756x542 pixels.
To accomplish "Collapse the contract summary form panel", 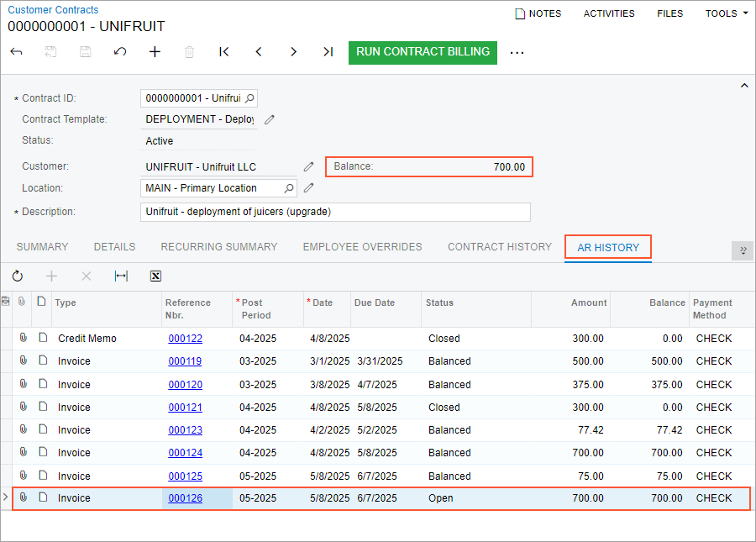I will (743, 86).
